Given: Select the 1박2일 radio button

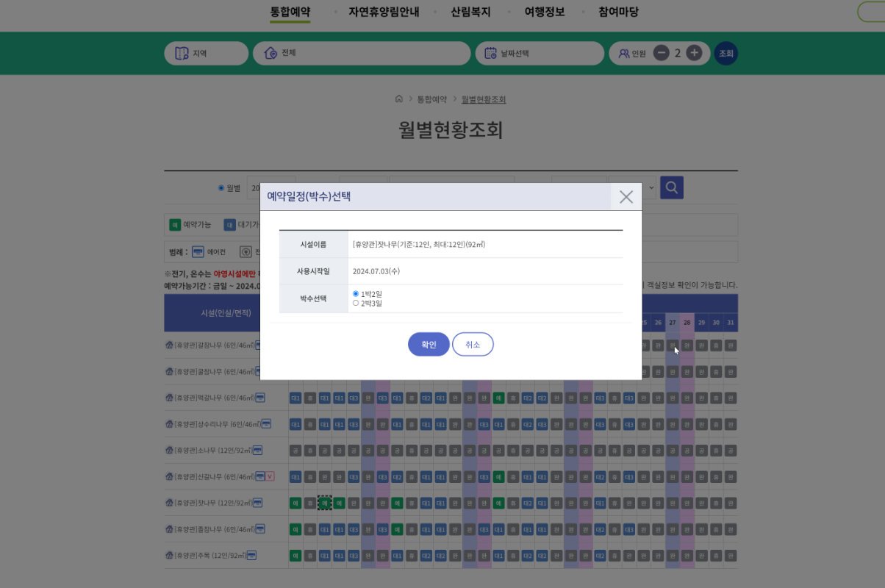Looking at the screenshot, I should (x=356, y=293).
